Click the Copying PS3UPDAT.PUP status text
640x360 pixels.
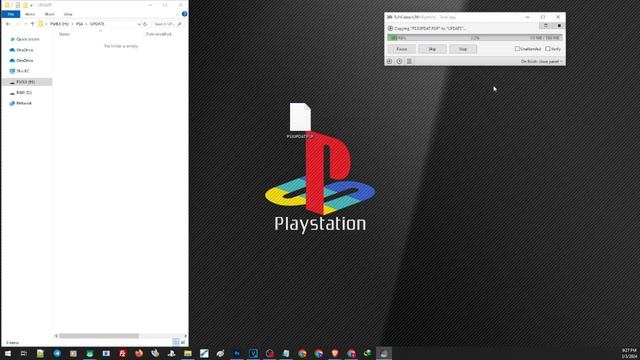[x=430, y=29]
